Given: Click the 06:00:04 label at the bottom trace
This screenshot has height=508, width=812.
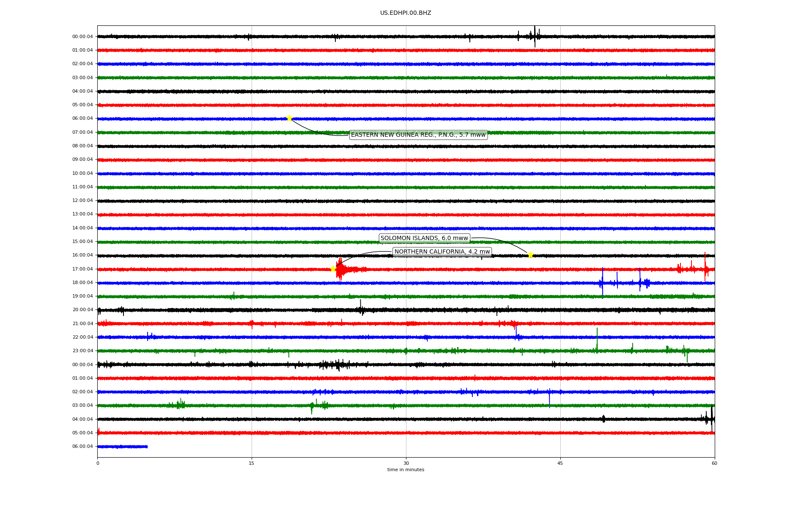Looking at the screenshot, I should click(x=82, y=447).
